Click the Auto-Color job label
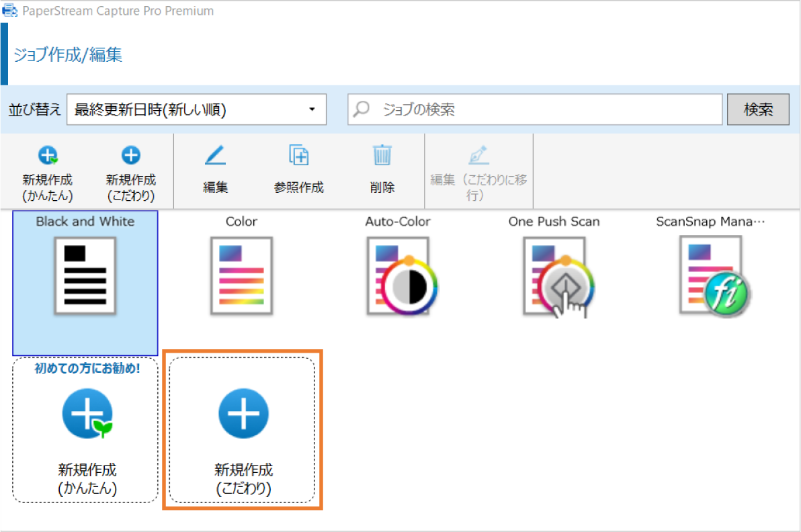Viewport: 801px width, 532px height. [398, 222]
